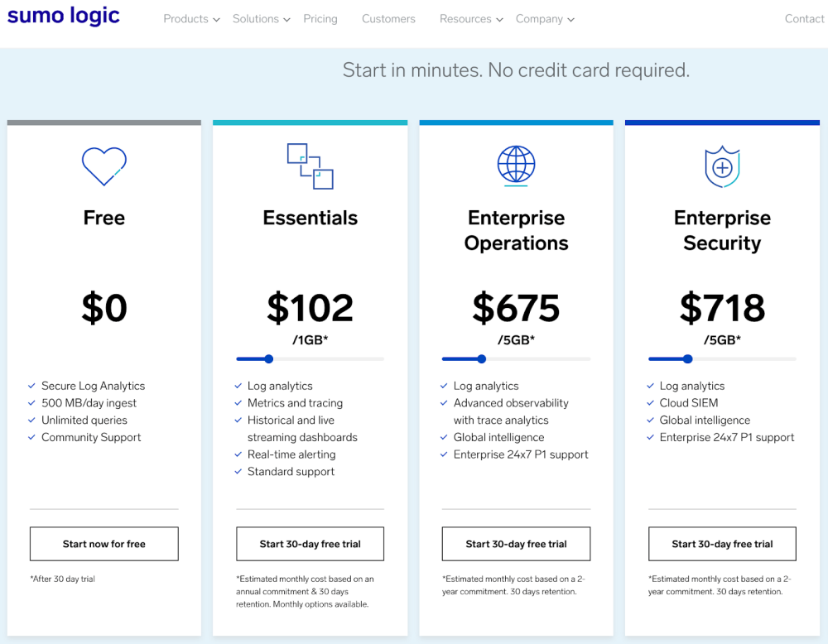Start 30-day trial for Enterprise Security
The width and height of the screenshot is (828, 644).
coord(722,544)
